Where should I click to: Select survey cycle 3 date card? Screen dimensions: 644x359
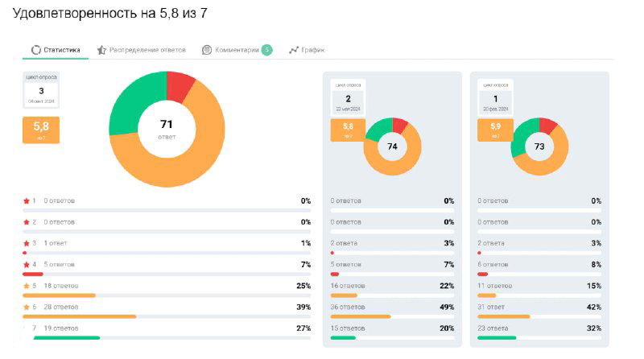[x=41, y=92]
